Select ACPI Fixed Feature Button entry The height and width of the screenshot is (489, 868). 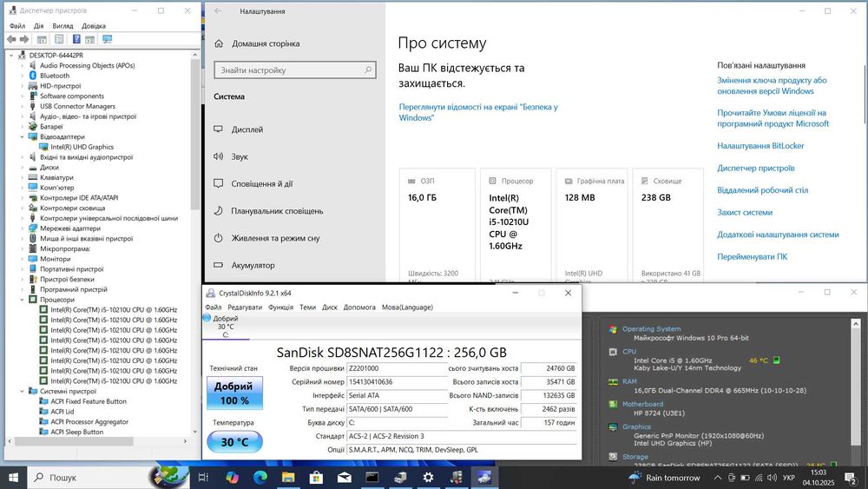(x=89, y=401)
